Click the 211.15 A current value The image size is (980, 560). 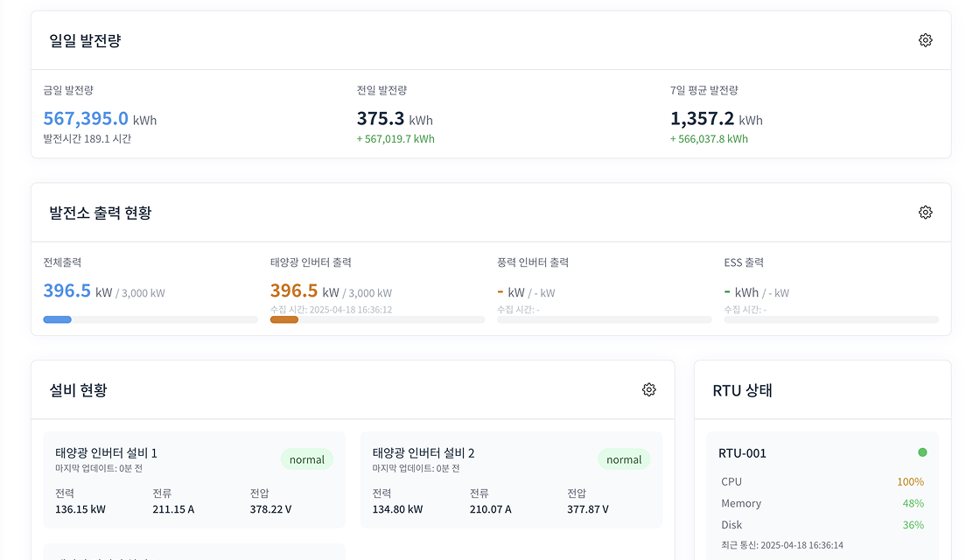coord(173,509)
